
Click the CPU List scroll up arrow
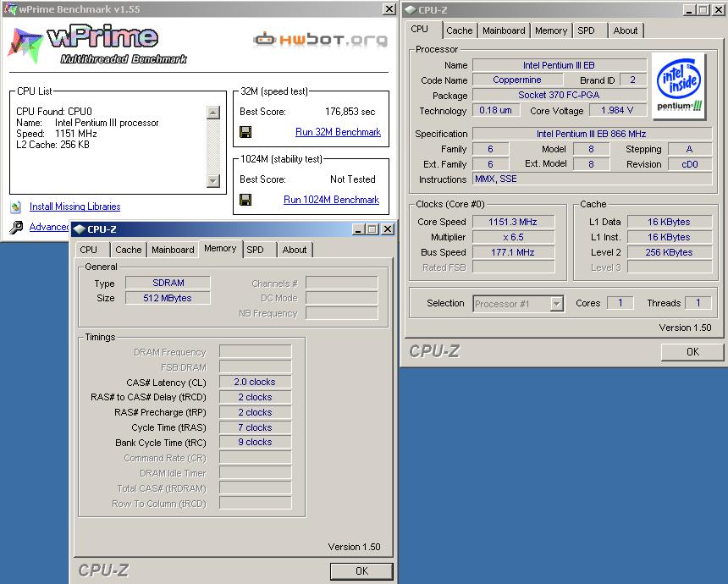[212, 113]
